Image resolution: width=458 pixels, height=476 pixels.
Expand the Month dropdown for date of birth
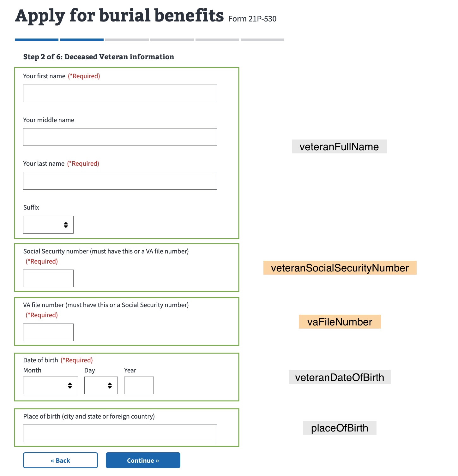50,385
